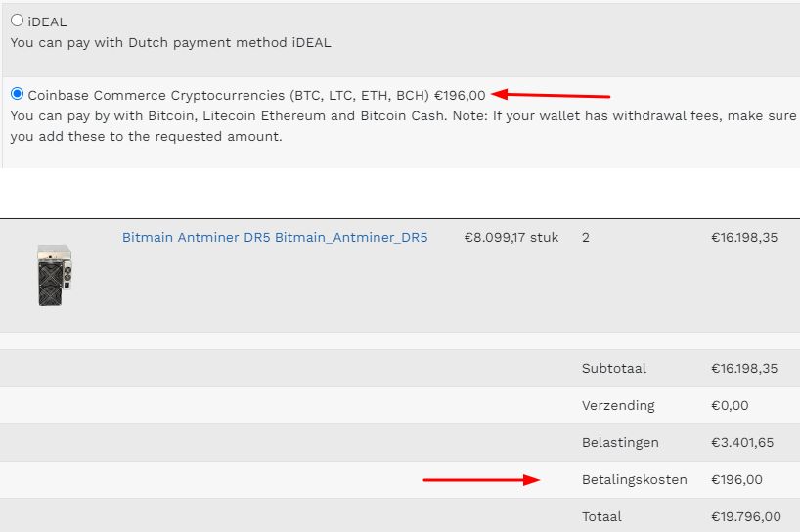
Task: Click the €16.198,35 product line total
Action: [744, 237]
